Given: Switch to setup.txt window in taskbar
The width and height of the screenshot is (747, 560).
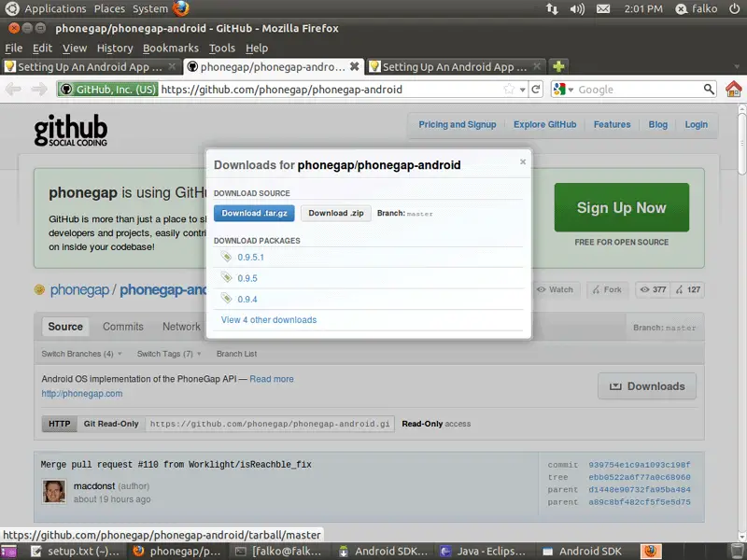Looking at the screenshot, I should [76, 551].
